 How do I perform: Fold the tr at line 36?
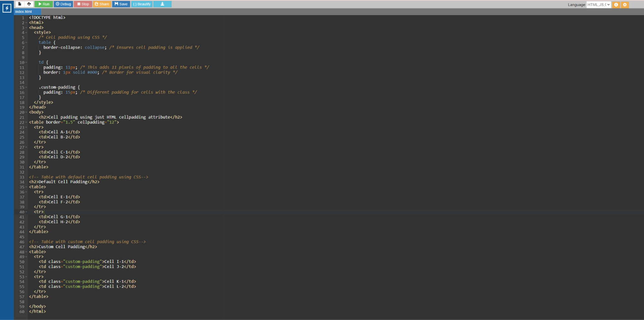pos(26,192)
